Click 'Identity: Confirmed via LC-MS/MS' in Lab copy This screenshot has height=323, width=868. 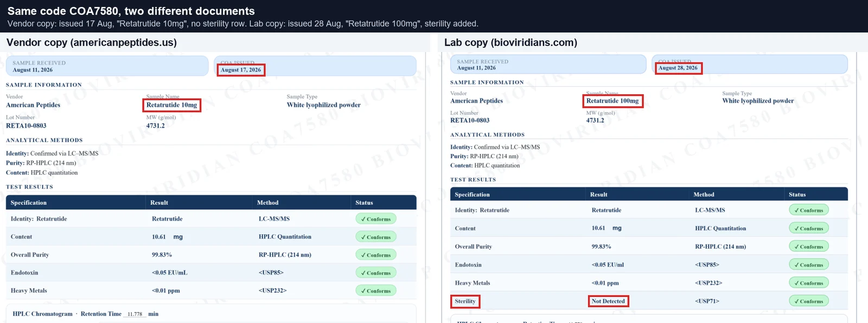pos(495,147)
